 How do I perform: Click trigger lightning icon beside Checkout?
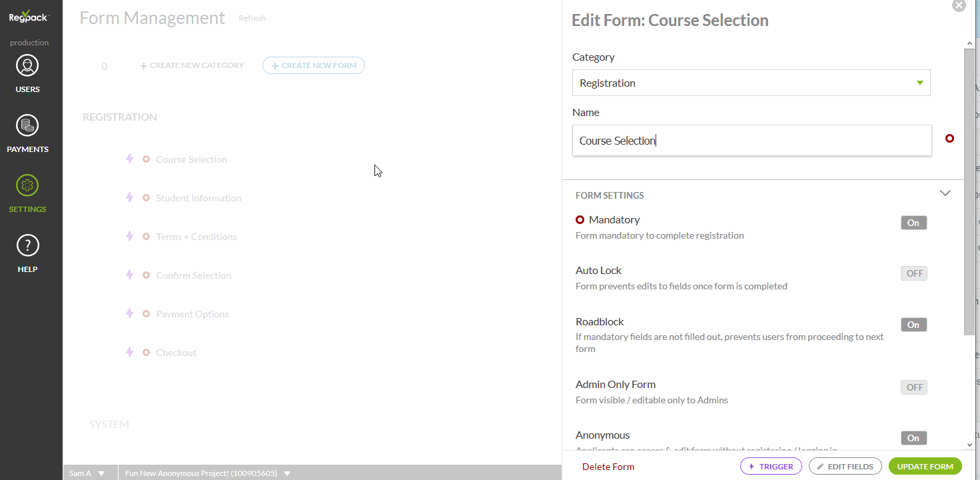click(x=130, y=352)
